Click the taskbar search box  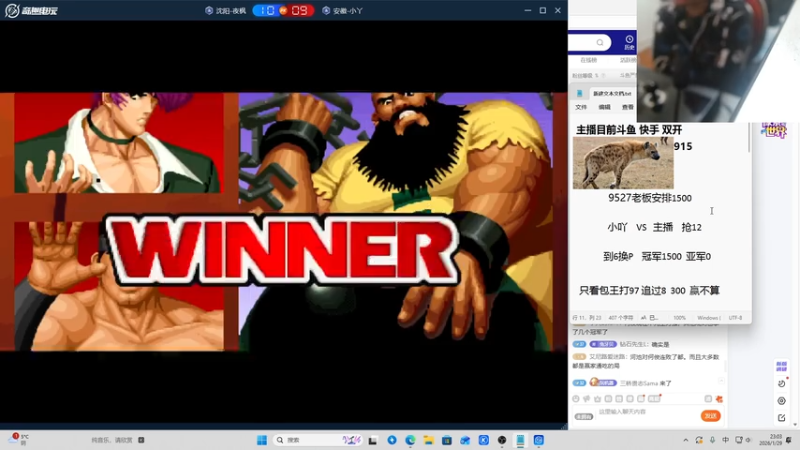[318, 440]
